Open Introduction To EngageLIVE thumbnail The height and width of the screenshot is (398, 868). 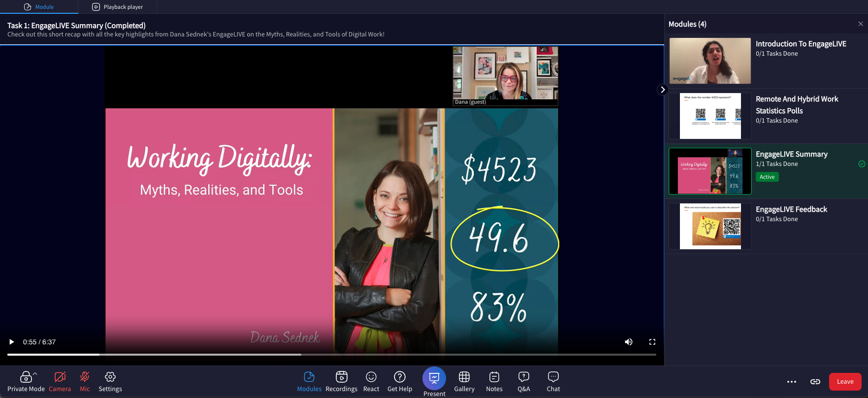click(x=710, y=61)
